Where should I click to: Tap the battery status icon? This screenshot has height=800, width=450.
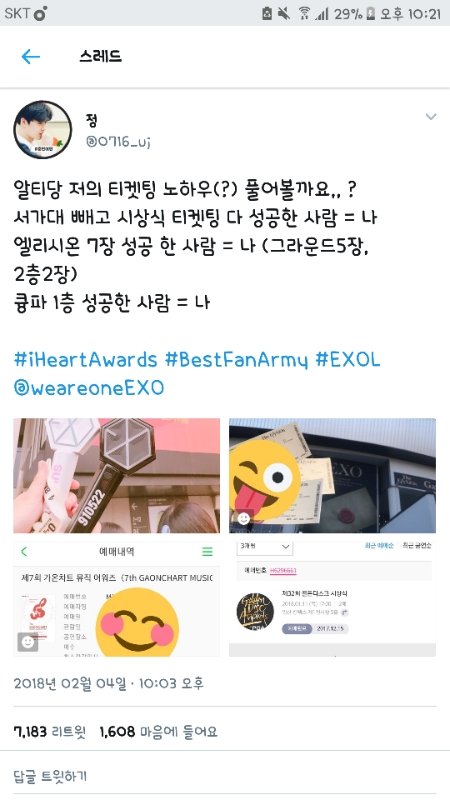coord(371,13)
